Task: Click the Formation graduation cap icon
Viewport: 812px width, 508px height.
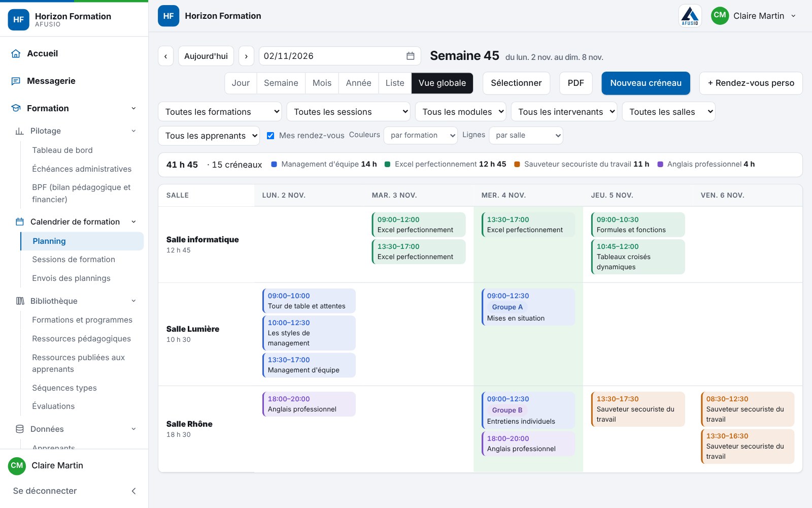Action: pyautogui.click(x=16, y=108)
